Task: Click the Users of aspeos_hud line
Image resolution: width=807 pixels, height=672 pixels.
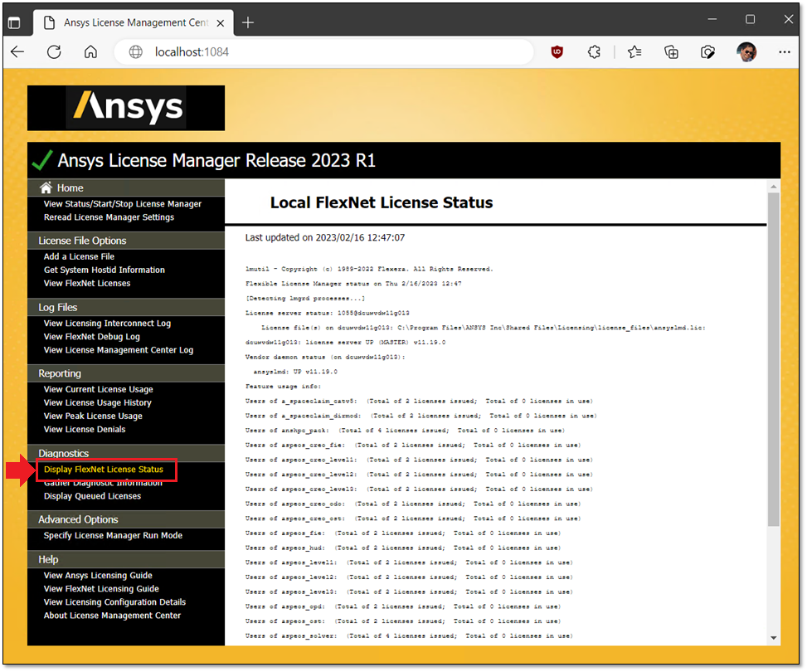Action: click(403, 548)
